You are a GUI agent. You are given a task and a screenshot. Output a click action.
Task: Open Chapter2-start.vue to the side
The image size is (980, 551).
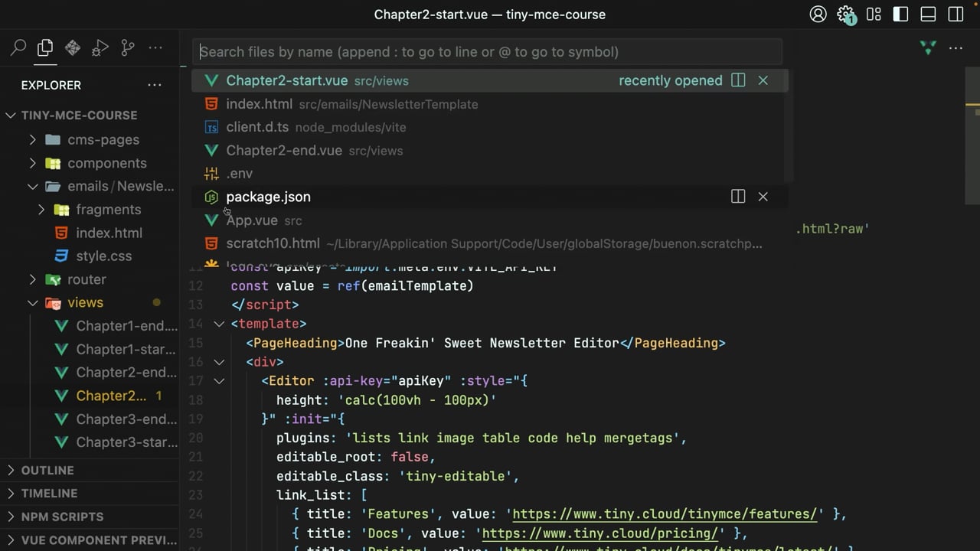click(738, 80)
